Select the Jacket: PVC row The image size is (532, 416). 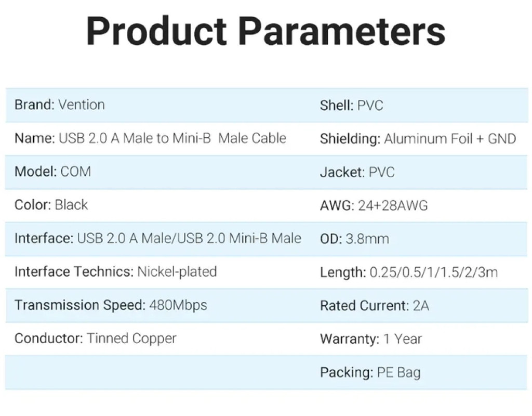click(357, 172)
